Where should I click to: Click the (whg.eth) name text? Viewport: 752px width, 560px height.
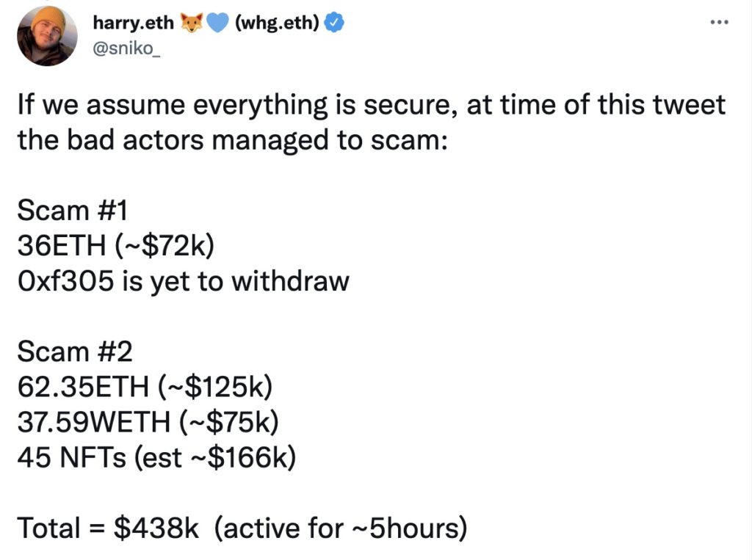pyautogui.click(x=278, y=23)
